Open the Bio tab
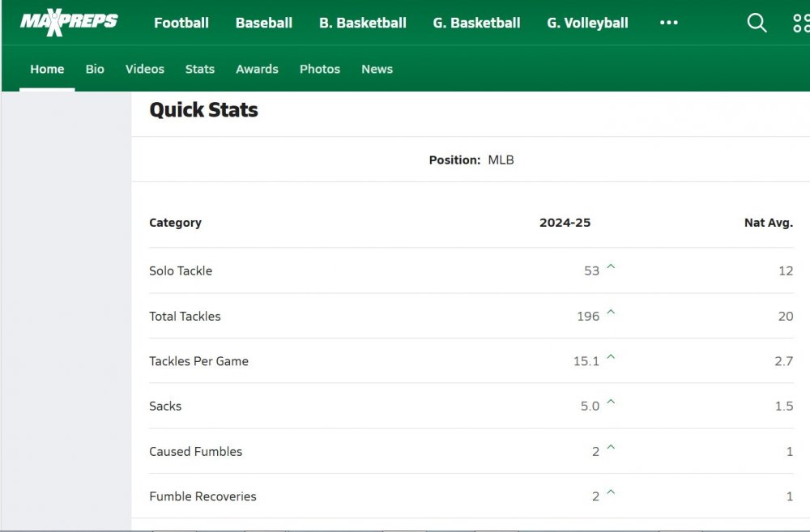This screenshot has width=810, height=532. pyautogui.click(x=94, y=69)
